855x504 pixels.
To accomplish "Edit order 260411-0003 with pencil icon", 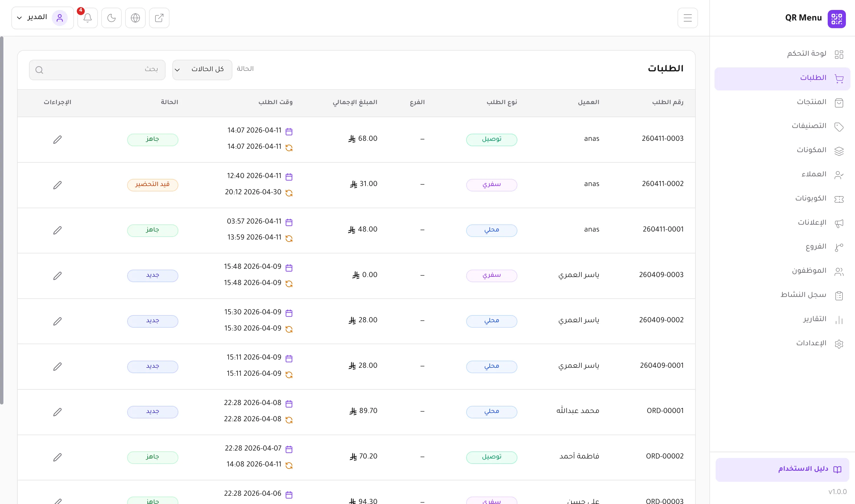I will (x=57, y=140).
